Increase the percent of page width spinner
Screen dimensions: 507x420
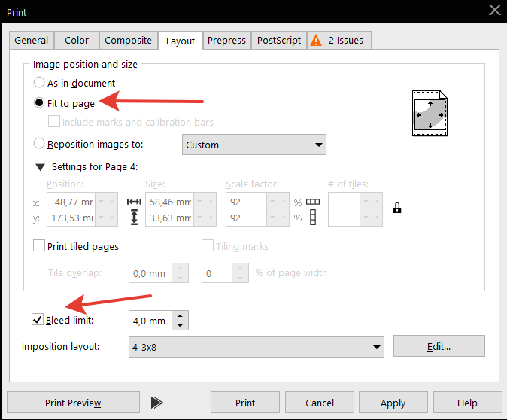[x=240, y=268]
